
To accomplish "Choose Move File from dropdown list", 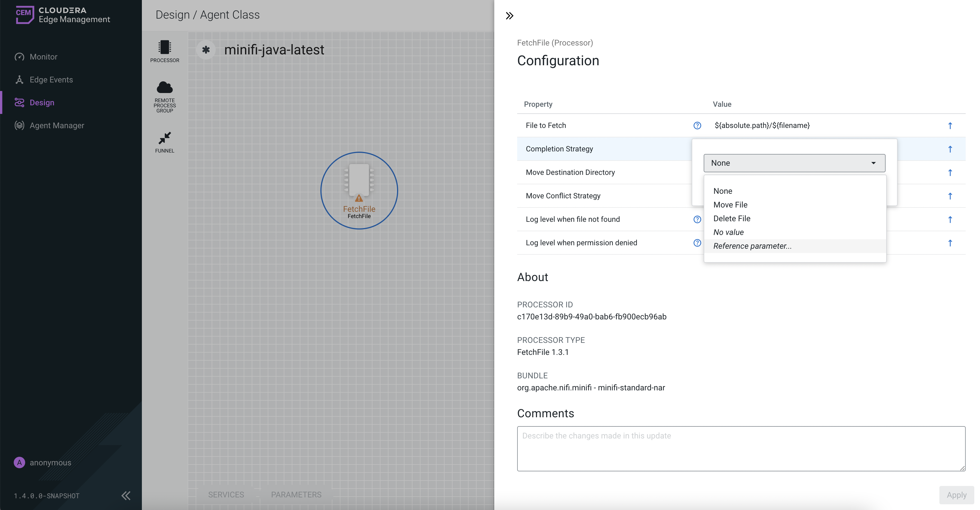I will tap(730, 205).
